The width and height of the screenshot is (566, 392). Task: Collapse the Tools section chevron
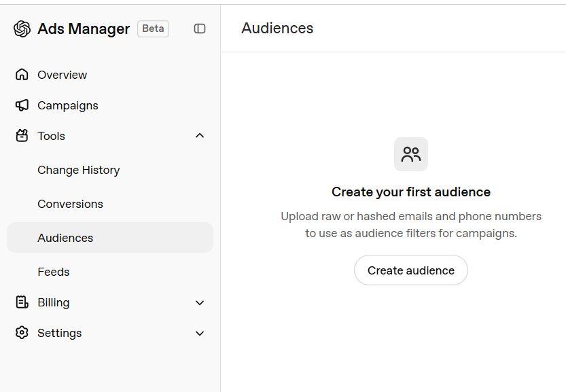200,136
